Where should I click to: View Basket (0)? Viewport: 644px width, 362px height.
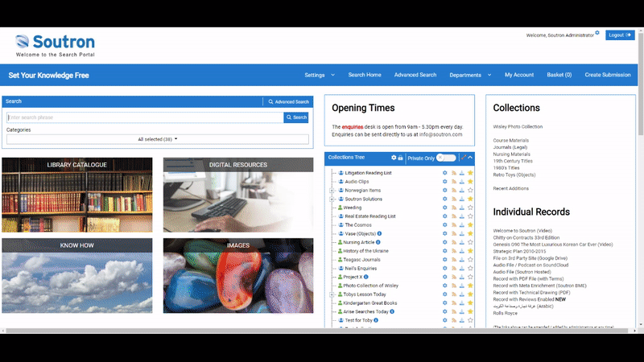tap(559, 75)
